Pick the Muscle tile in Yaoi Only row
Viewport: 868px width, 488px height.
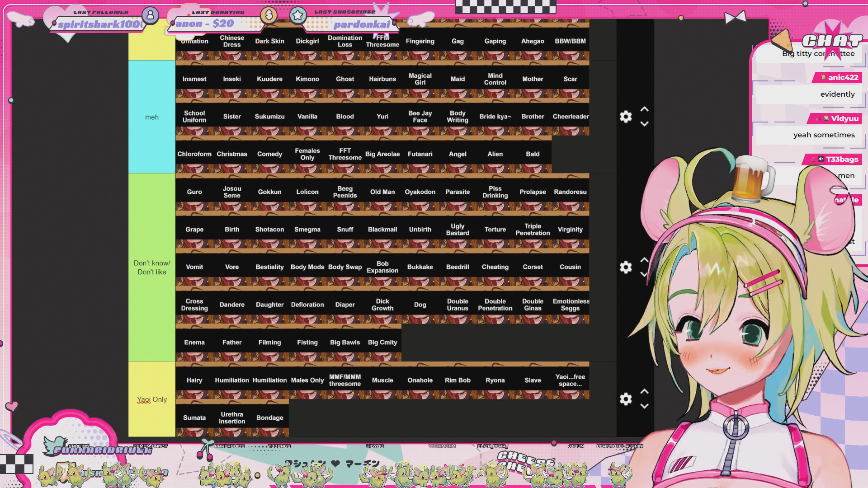[382, 380]
